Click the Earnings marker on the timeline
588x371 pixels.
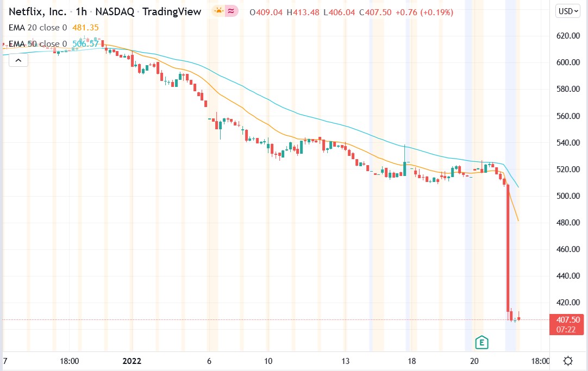(x=481, y=342)
